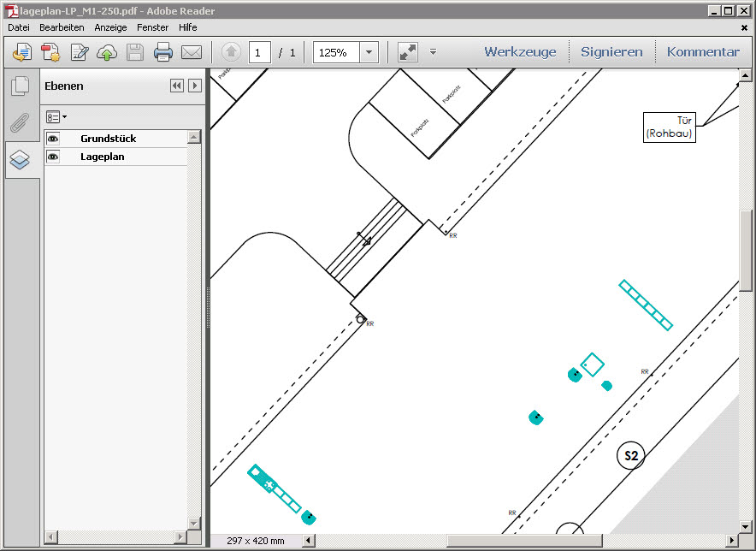Click the 125% zoom value field
The width and height of the screenshot is (756, 551).
click(x=336, y=52)
